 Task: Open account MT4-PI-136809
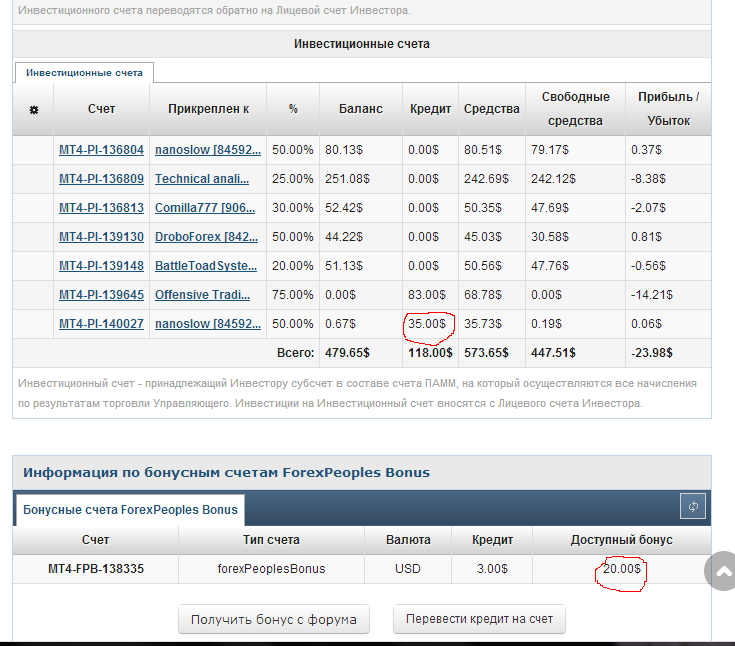pyautogui.click(x=101, y=179)
